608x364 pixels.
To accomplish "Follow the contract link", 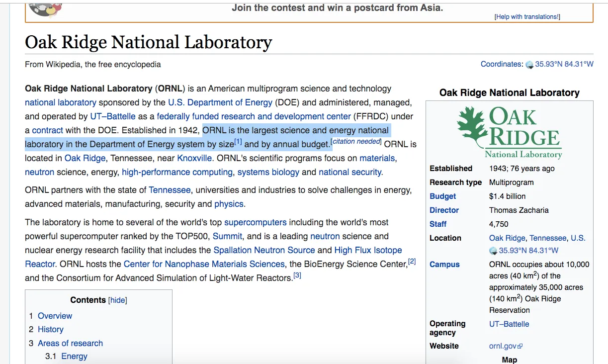I will click(x=48, y=130).
